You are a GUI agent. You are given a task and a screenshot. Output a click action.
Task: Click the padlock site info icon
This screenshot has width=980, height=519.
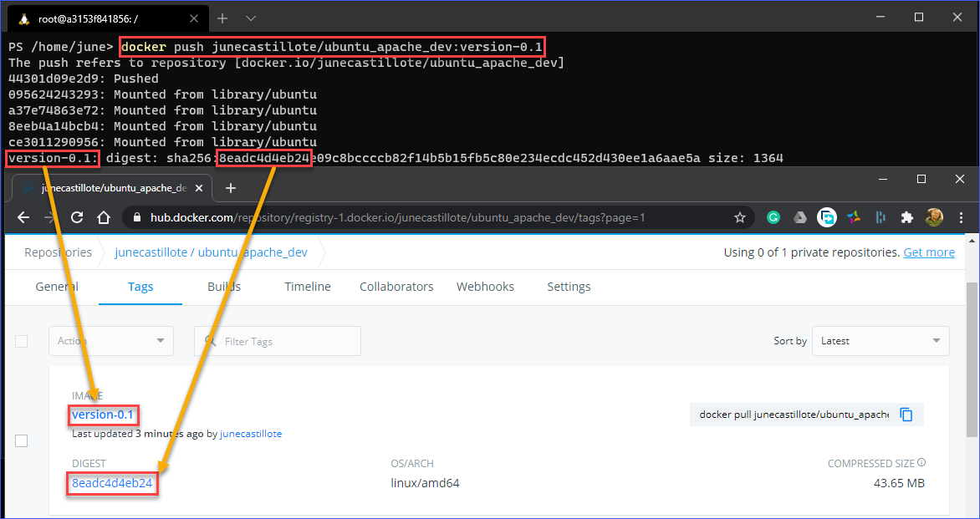point(137,217)
